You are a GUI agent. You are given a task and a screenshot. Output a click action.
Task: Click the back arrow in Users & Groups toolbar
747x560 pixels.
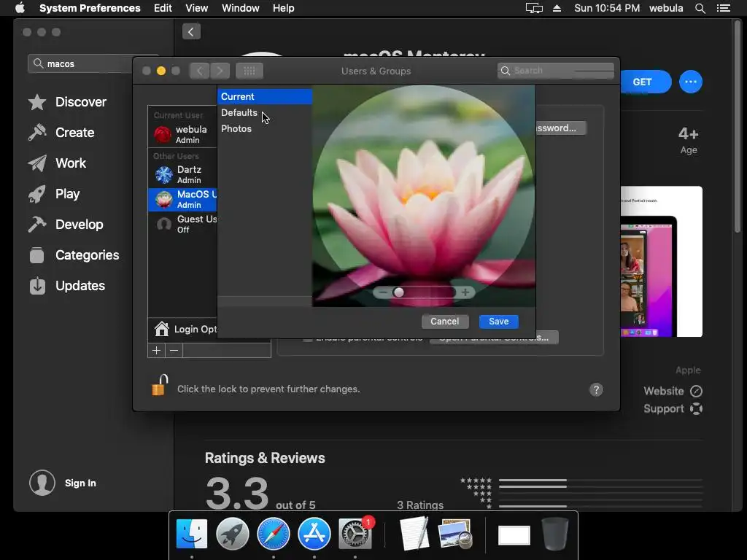pyautogui.click(x=200, y=71)
